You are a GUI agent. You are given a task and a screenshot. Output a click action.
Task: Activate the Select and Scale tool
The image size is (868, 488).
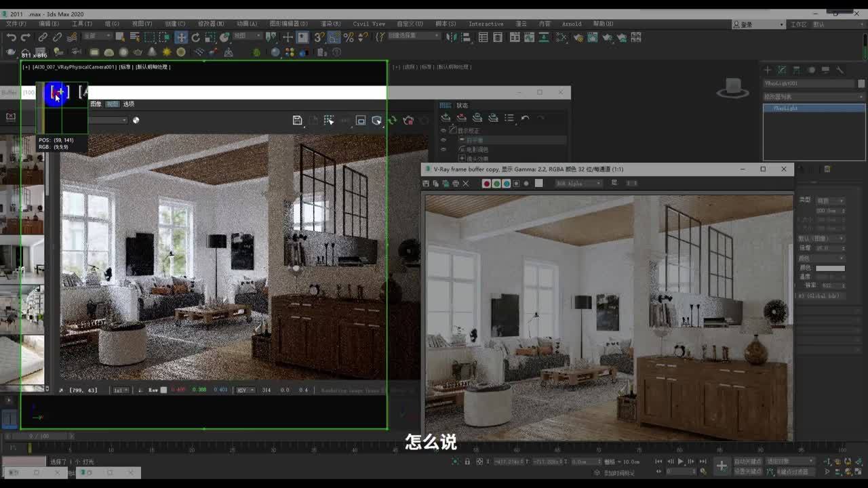tap(210, 38)
